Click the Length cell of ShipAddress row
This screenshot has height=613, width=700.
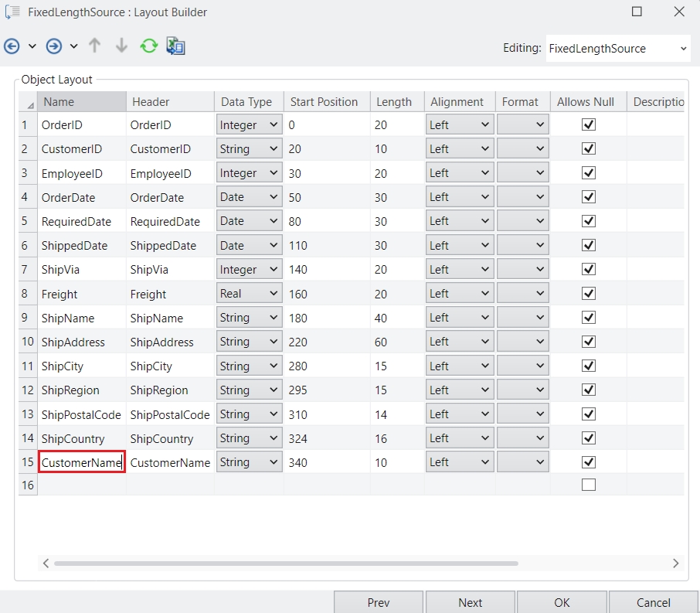[394, 342]
